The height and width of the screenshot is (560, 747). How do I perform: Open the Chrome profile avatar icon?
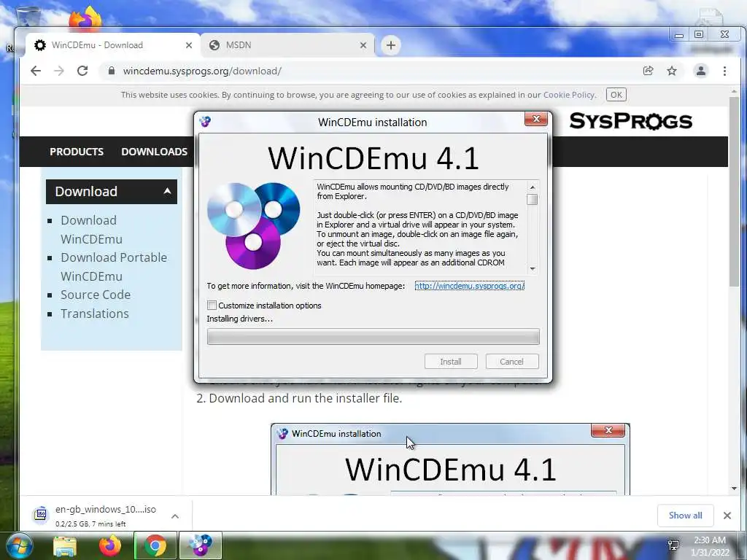(701, 71)
